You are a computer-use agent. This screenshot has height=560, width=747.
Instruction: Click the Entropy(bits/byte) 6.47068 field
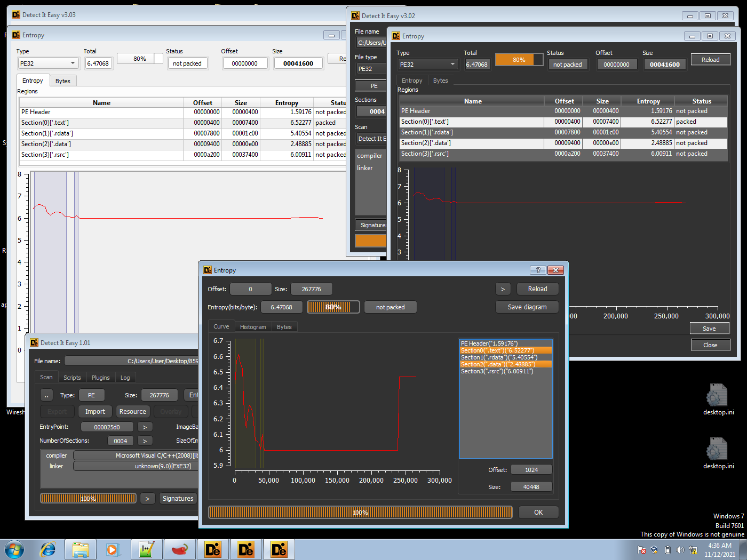tap(281, 307)
